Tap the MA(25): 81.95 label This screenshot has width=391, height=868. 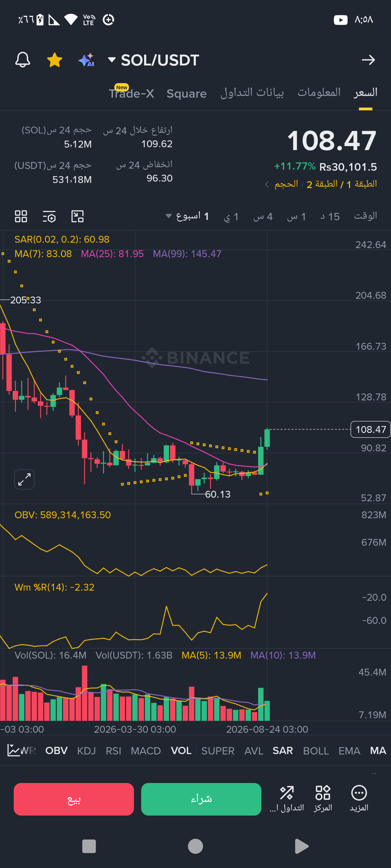pos(112,254)
